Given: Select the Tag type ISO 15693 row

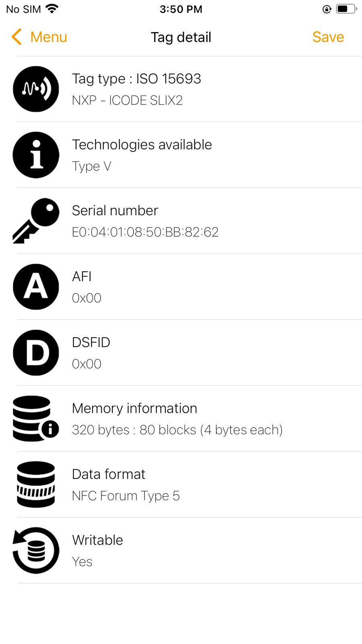Looking at the screenshot, I should point(136,79).
